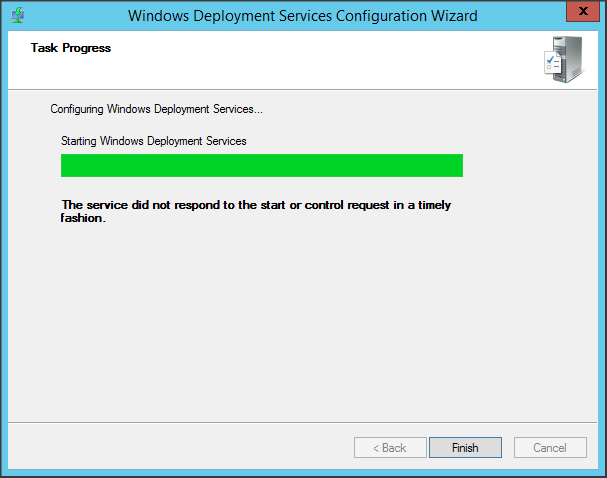
Task: Click the grayed-out Back button
Action: [390, 447]
